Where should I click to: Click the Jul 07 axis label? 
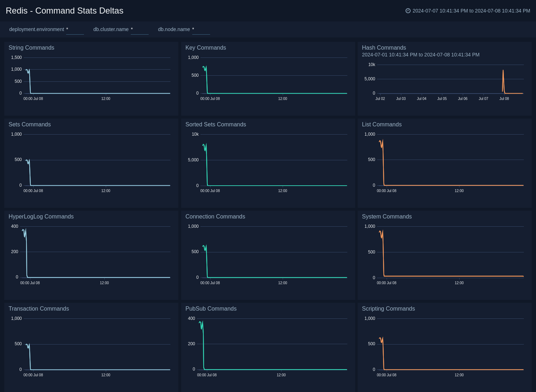pos(483,99)
